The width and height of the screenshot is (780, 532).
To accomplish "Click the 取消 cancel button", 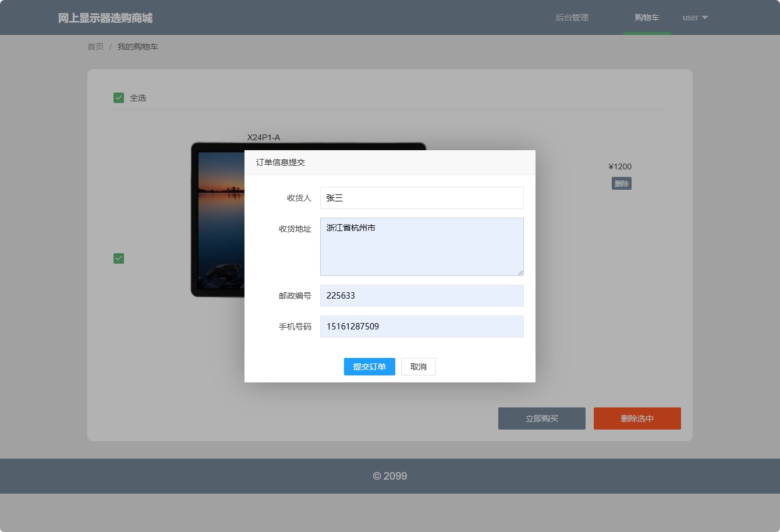I will [x=418, y=367].
